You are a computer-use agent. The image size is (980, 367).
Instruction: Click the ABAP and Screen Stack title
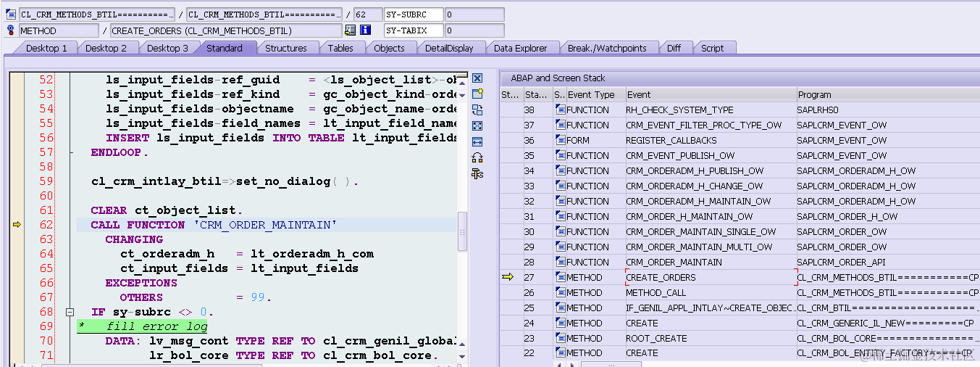[x=558, y=78]
